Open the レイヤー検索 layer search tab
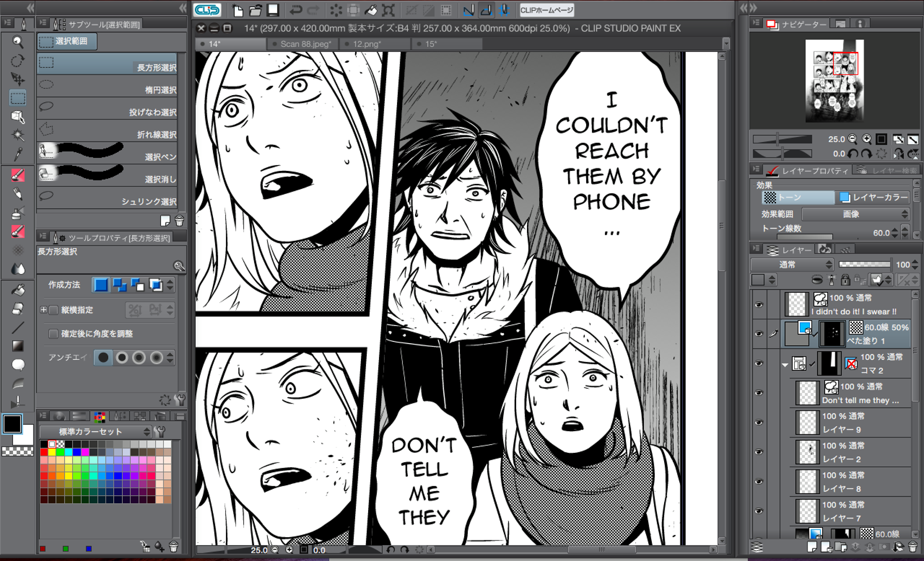Screen dimensions: 924x561 pyautogui.click(x=887, y=170)
